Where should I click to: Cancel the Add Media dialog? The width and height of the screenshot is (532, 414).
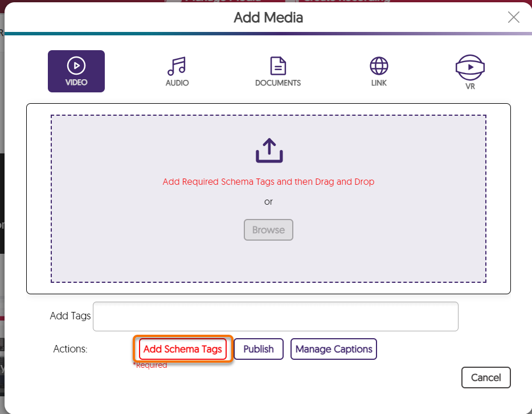486,378
